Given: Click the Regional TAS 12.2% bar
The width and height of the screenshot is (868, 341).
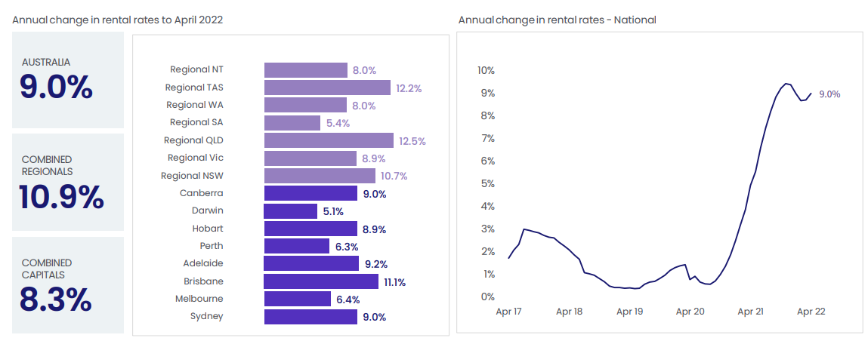Looking at the screenshot, I should (x=327, y=88).
